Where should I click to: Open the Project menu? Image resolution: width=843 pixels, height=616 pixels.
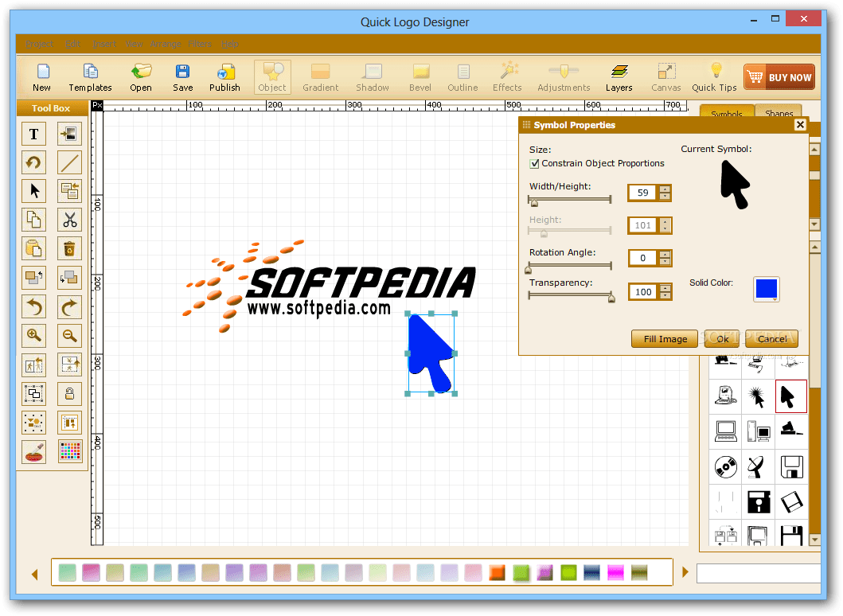pos(39,44)
